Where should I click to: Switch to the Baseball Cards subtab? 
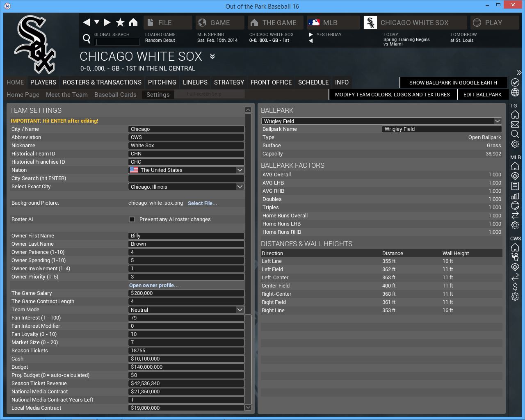[115, 95]
